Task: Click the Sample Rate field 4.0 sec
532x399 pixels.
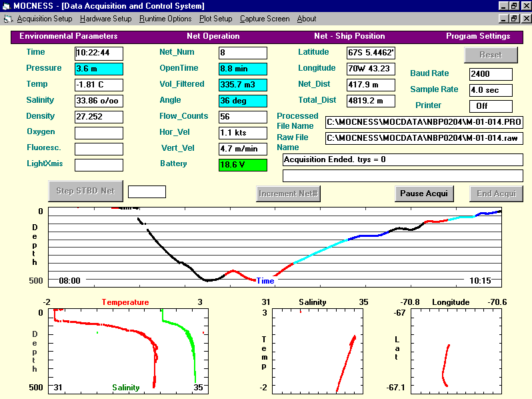Action: coord(491,90)
